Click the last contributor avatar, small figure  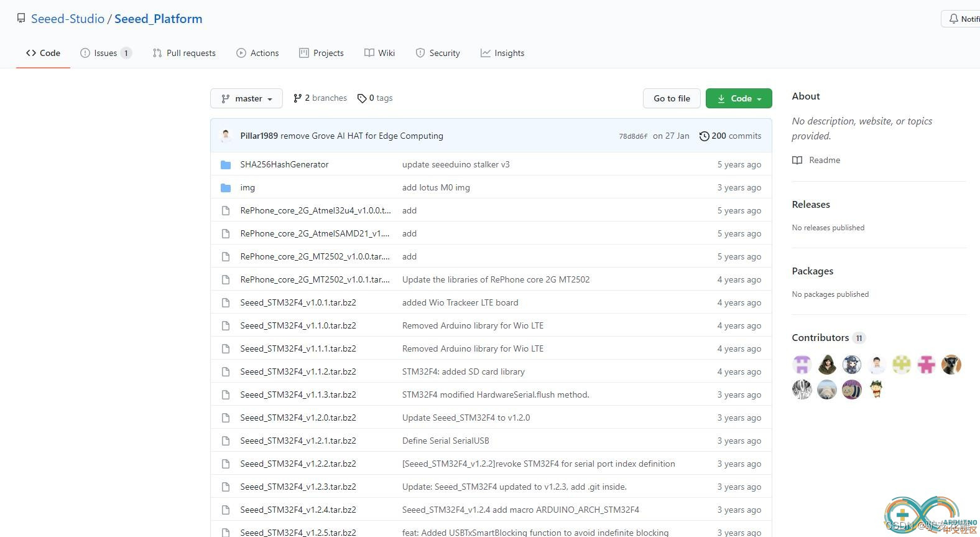click(x=877, y=390)
